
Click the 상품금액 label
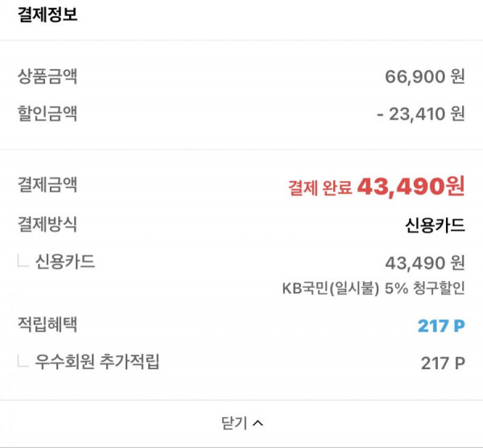(x=47, y=76)
